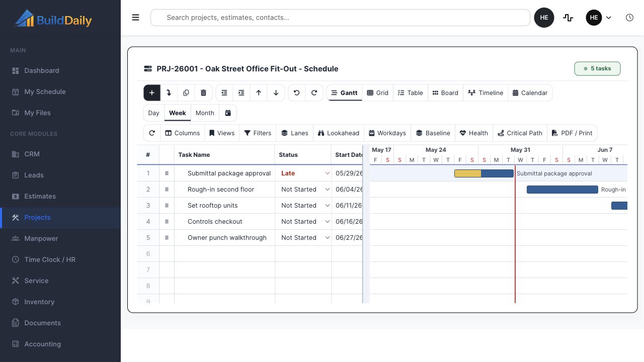Open My Schedule in the sidebar
Screen dimensions: 644x362
pyautogui.click(x=60, y=92)
